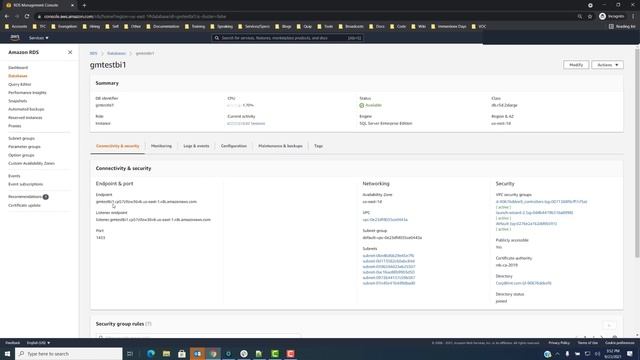Open the Incognito profile icon
Image resolution: width=640 pixels, height=360 pixels.
tap(602, 16)
